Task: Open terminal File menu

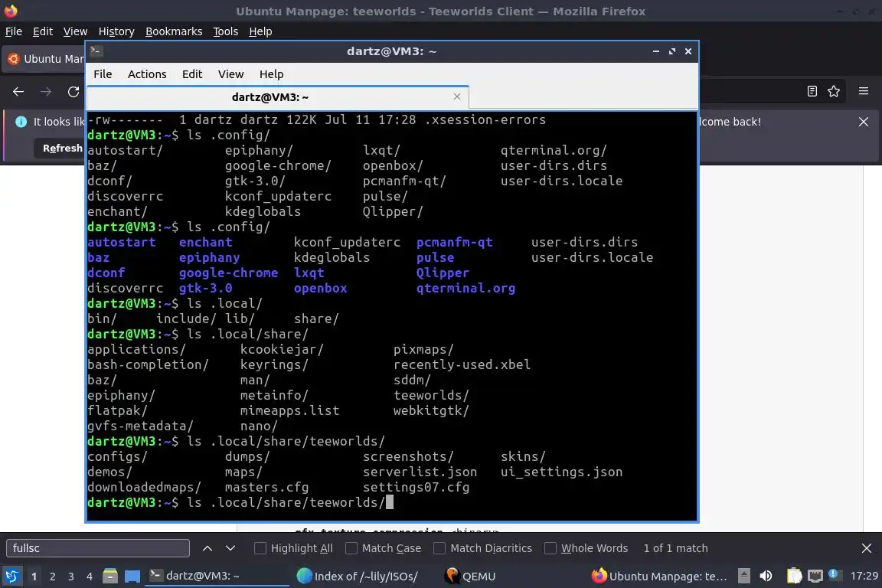Action: (103, 74)
